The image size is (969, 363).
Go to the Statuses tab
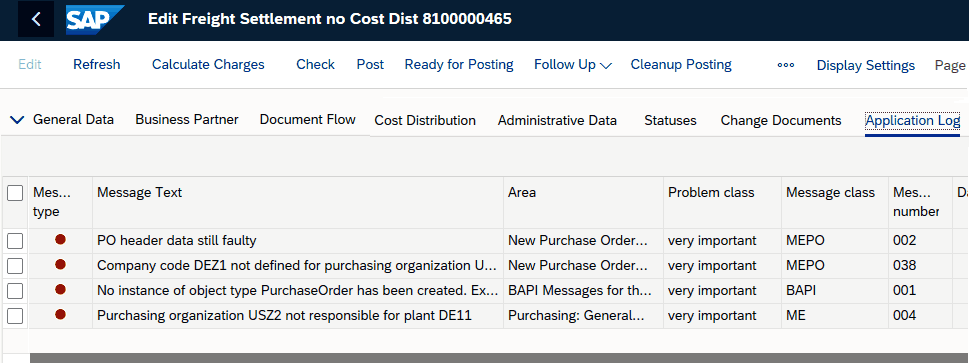(671, 121)
